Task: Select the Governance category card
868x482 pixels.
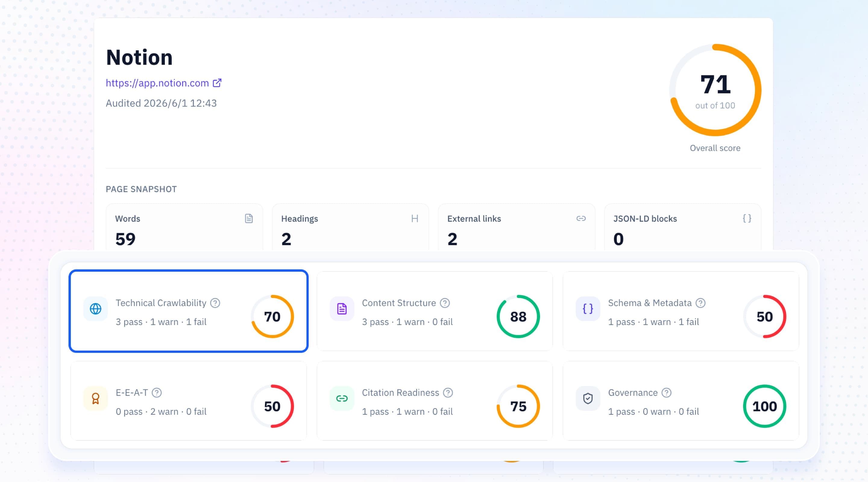Action: [681, 401]
